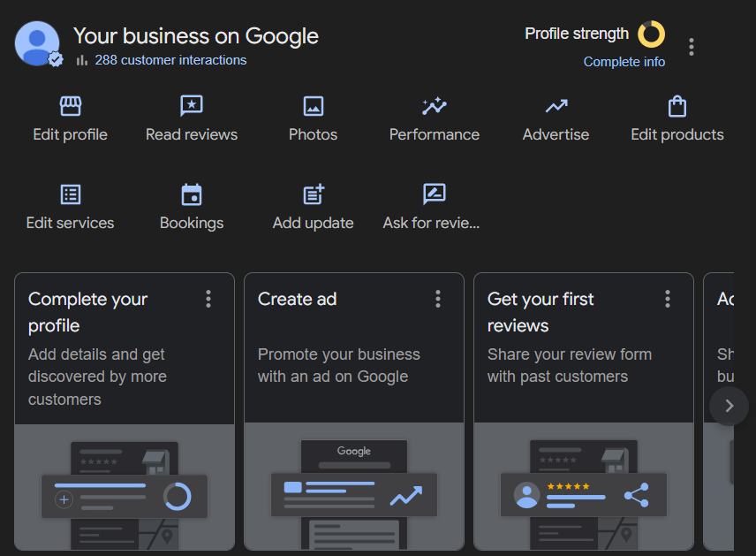Click the bar chart icon beside customer interactions

(82, 60)
